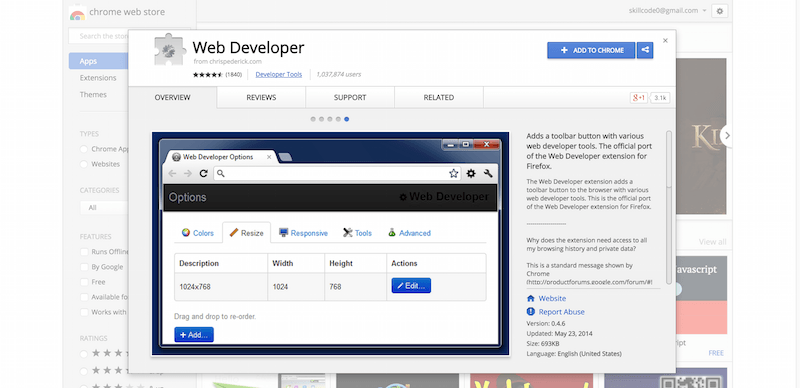Screen dimensions: 800x388
Task: Click the reload icon in the preview browser
Action: [203, 174]
